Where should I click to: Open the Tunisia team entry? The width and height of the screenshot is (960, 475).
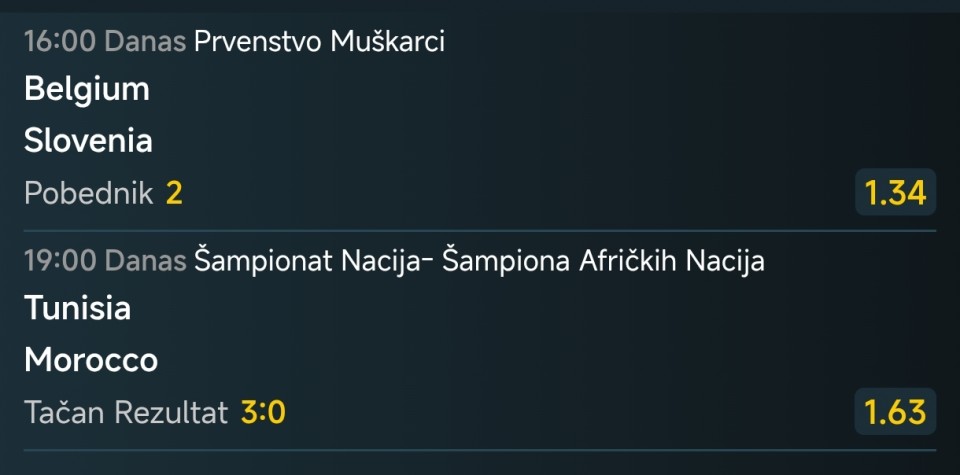click(78, 308)
